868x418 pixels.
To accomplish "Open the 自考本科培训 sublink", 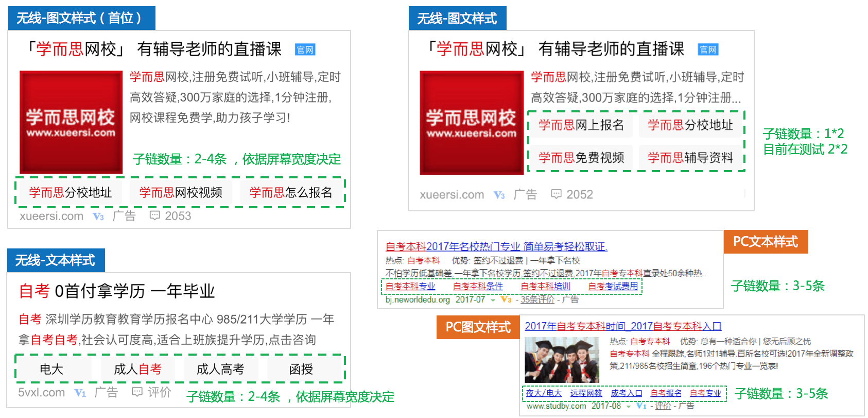I will coord(545,286).
